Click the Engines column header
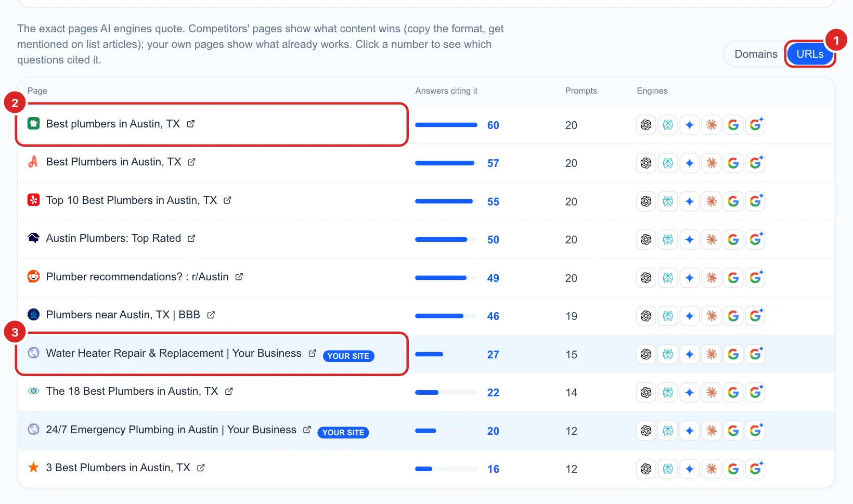Viewport: 853px width, 504px height. (652, 91)
